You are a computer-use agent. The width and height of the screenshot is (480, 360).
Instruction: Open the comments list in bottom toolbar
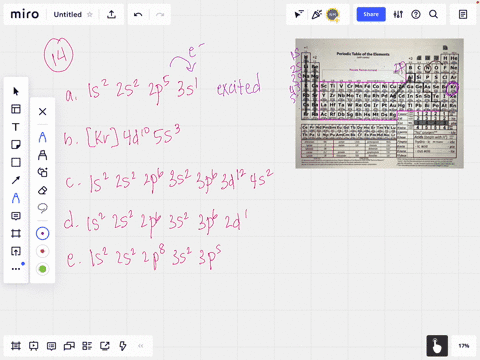point(51,346)
